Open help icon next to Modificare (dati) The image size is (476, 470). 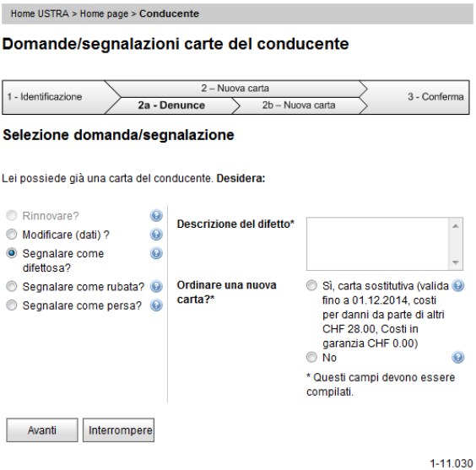(x=156, y=235)
